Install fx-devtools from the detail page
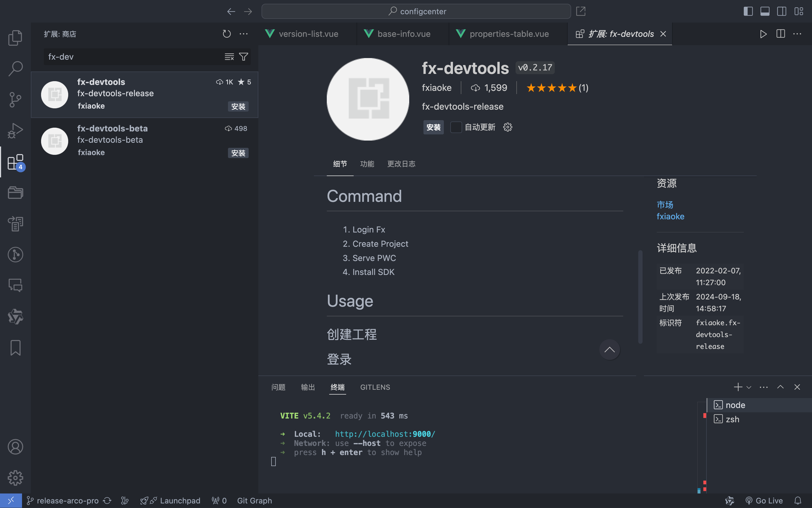Image resolution: width=812 pixels, height=508 pixels. point(433,127)
